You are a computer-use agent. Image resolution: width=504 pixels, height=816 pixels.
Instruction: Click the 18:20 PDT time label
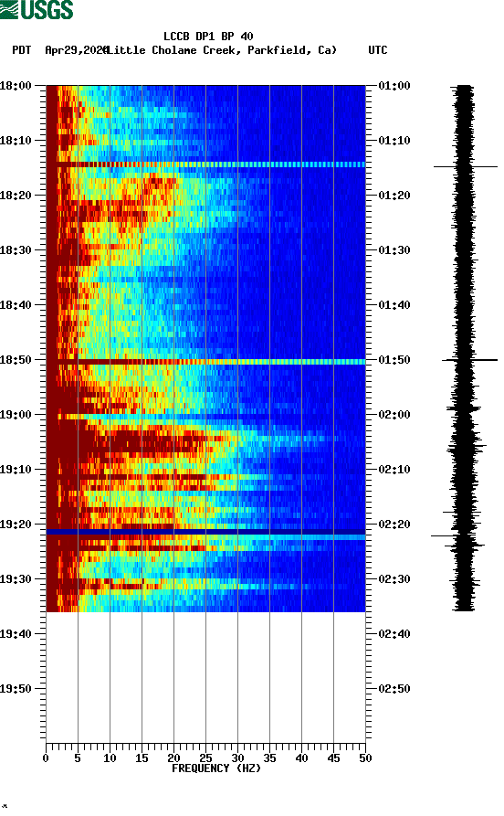tap(16, 196)
